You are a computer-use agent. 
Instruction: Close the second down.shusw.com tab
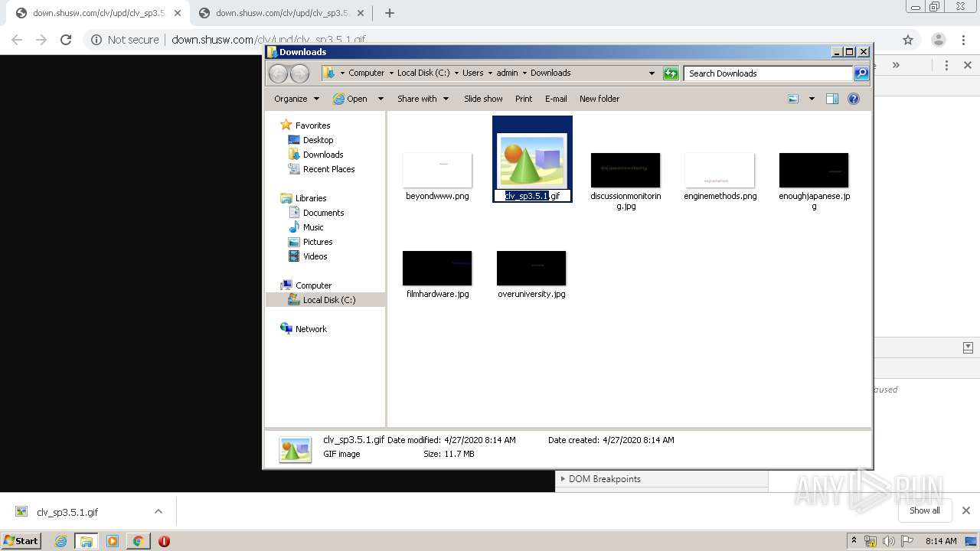361,13
